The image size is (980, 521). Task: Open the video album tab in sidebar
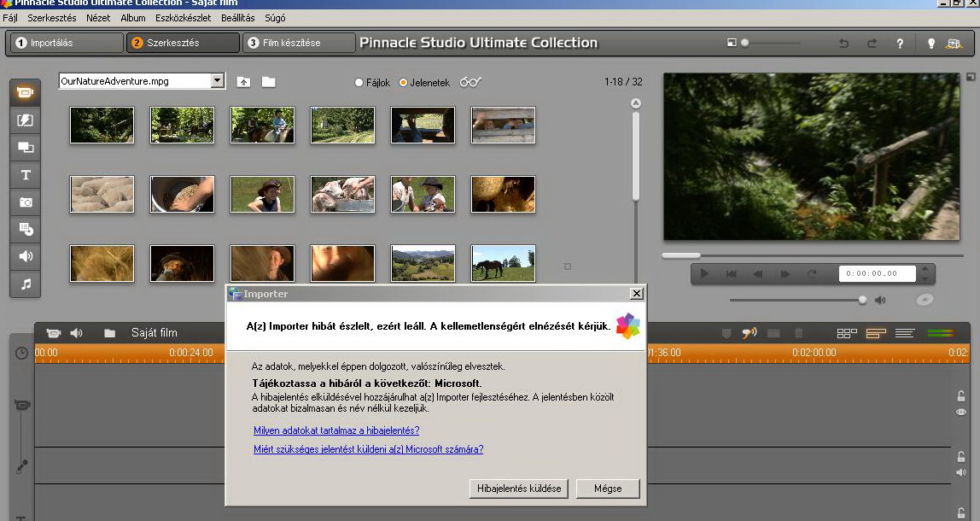click(25, 92)
